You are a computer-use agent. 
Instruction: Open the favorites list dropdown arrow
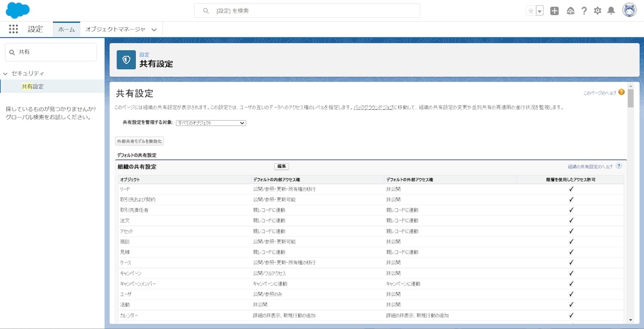(539, 11)
